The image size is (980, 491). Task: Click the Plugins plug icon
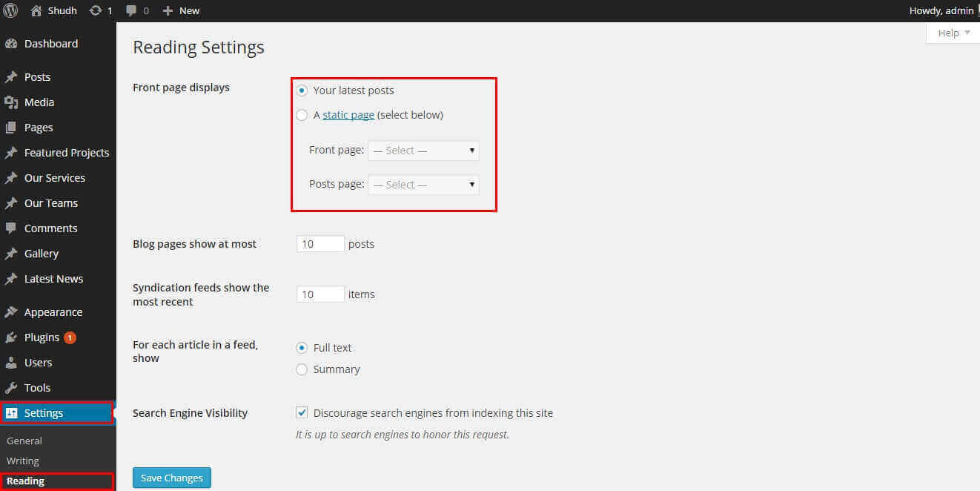(x=11, y=337)
